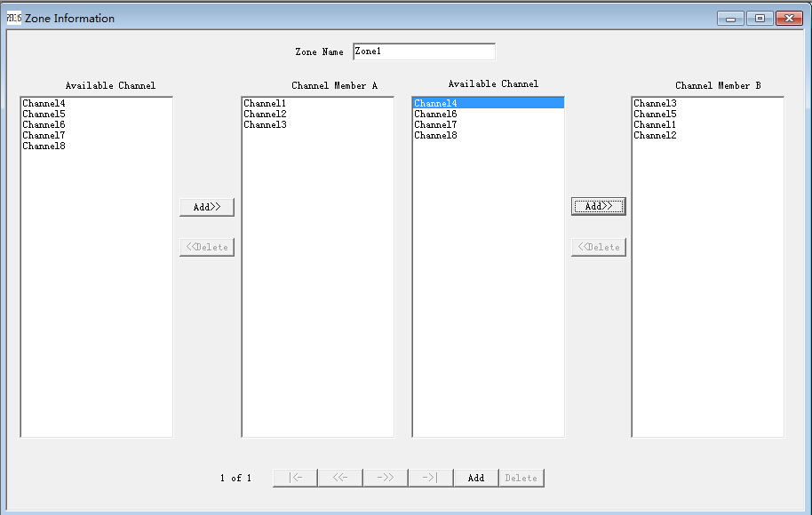Image resolution: width=812 pixels, height=515 pixels.
Task: Click the first record navigation button
Action: tap(295, 478)
